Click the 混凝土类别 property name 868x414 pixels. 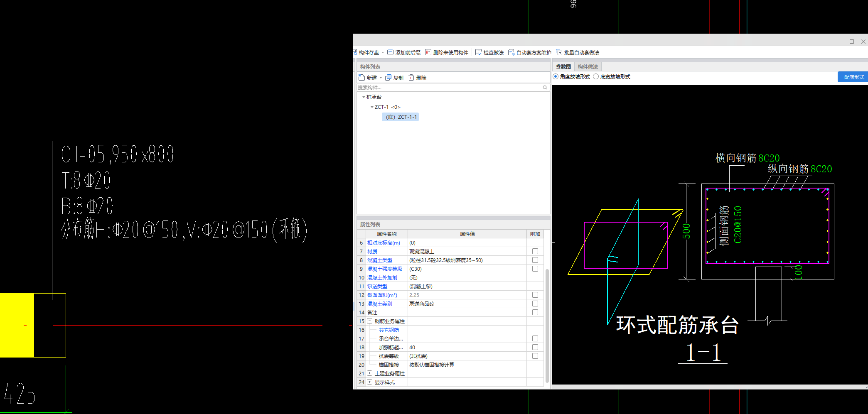coord(380,304)
